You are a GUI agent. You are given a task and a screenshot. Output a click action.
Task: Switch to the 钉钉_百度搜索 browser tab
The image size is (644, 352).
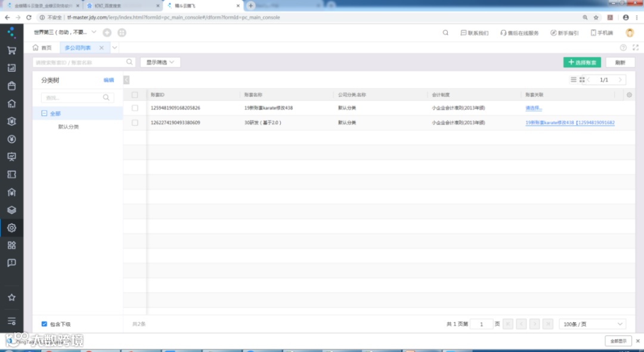tap(123, 6)
